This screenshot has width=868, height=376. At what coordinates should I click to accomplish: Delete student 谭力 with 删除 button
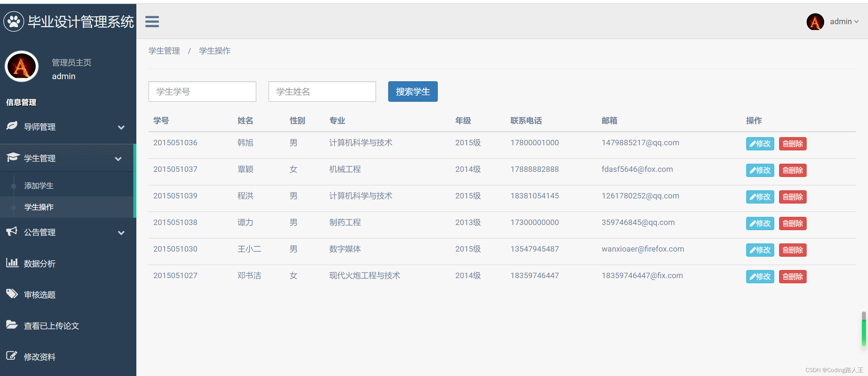tap(792, 223)
